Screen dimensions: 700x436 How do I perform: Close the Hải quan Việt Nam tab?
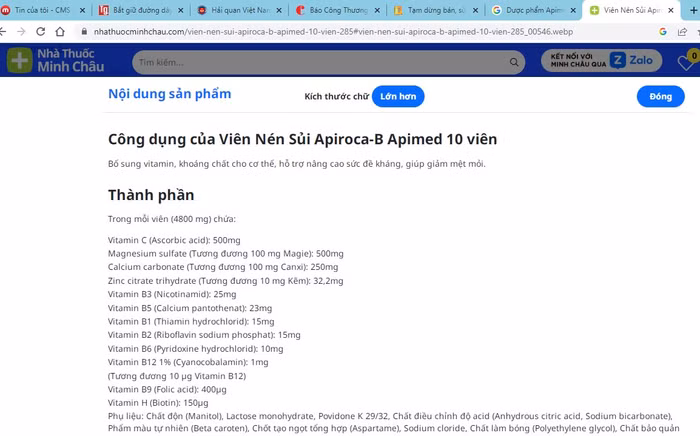click(279, 10)
